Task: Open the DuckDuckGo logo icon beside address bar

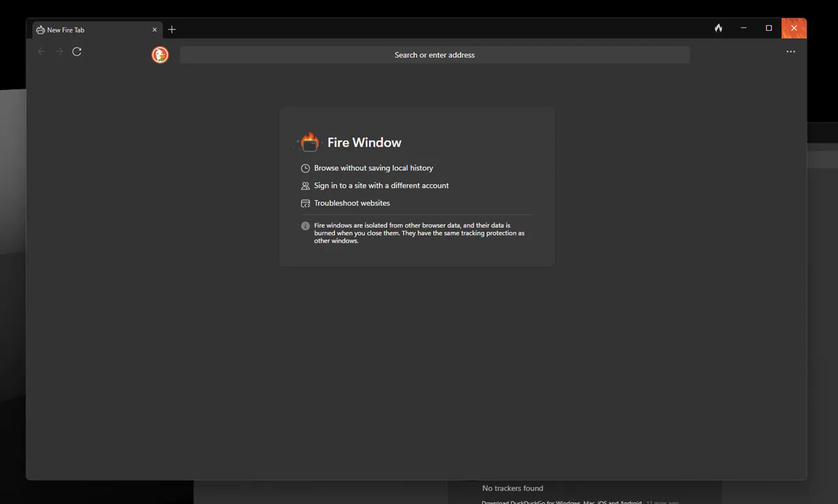Action: coord(160,55)
